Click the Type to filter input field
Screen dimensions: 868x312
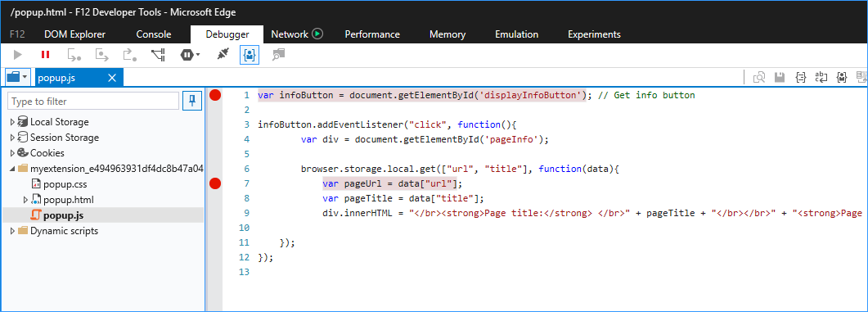(x=93, y=102)
